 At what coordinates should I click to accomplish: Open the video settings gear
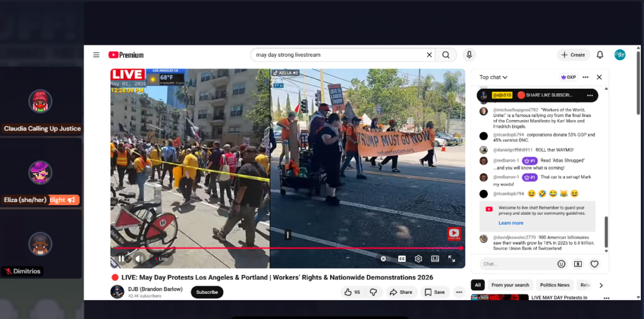(x=418, y=259)
